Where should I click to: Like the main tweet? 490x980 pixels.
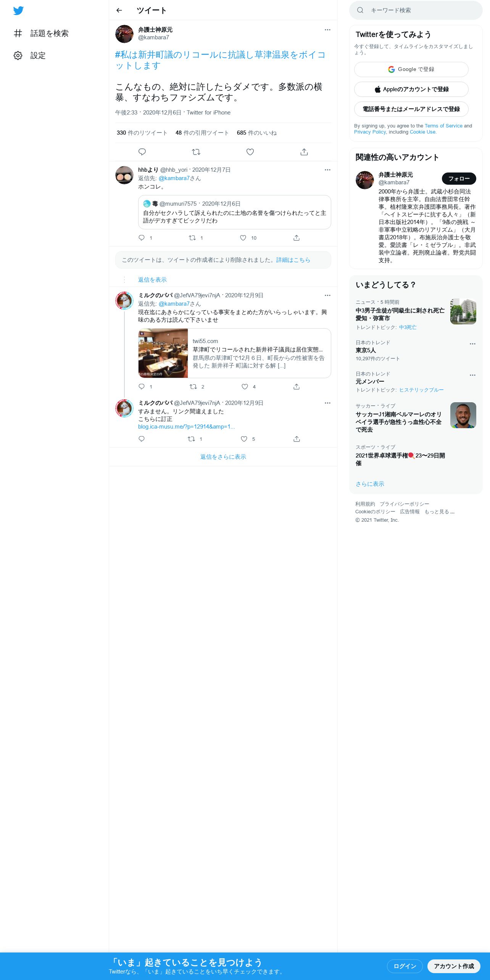(250, 152)
